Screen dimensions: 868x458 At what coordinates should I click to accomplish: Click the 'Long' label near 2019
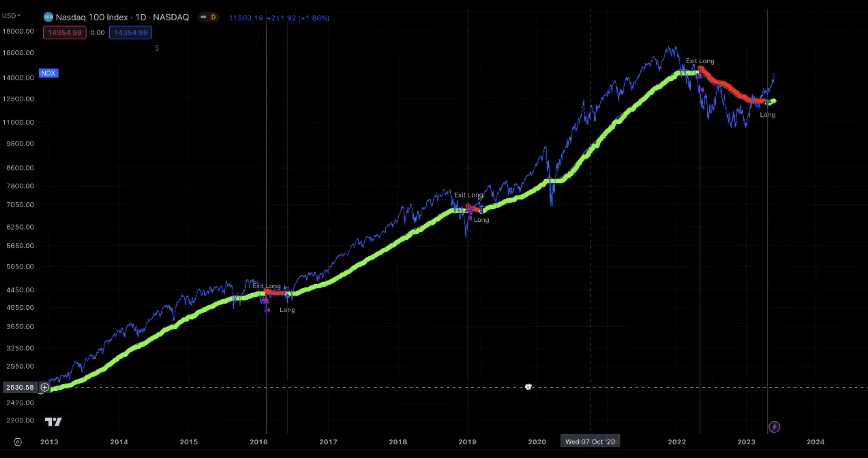(481, 220)
